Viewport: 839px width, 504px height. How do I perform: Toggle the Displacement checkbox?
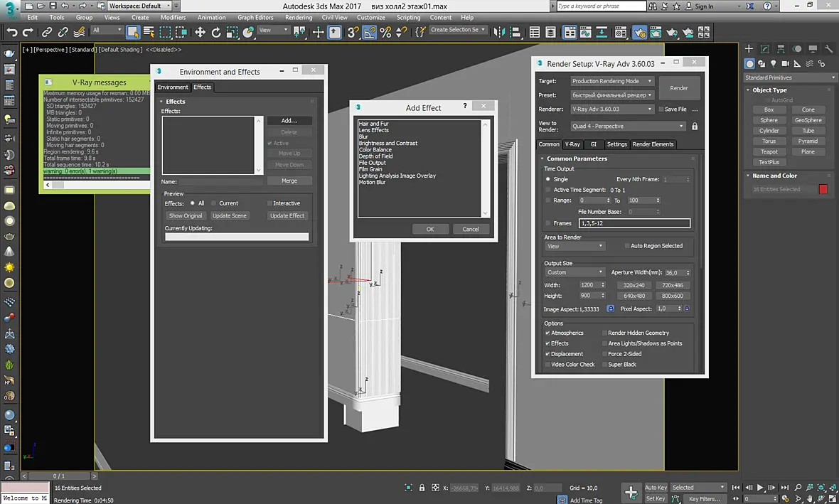(x=547, y=354)
